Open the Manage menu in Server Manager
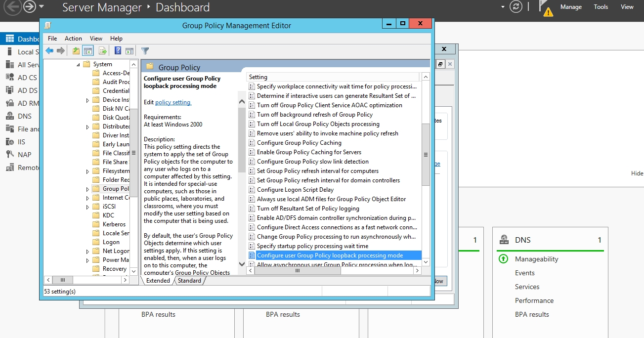 tap(571, 7)
